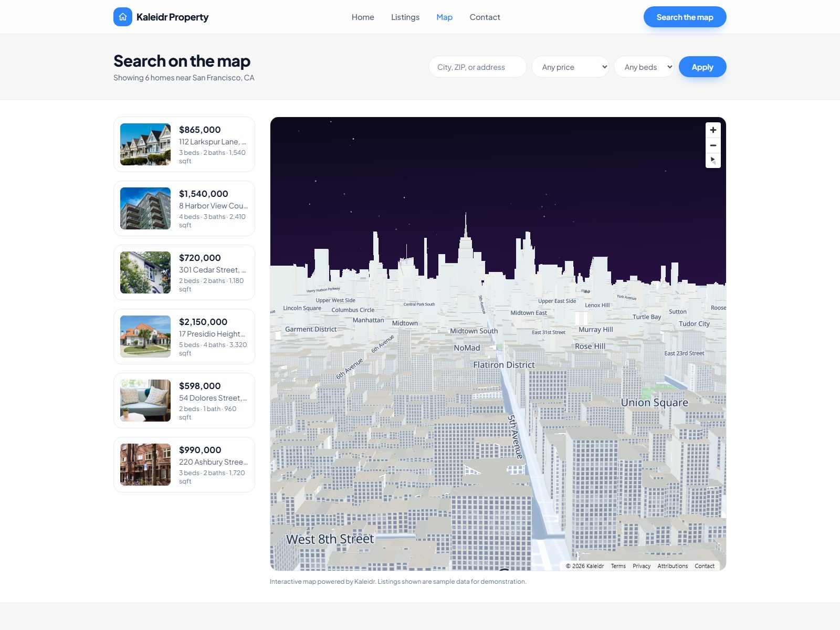Open the Any price dropdown

pyautogui.click(x=570, y=67)
